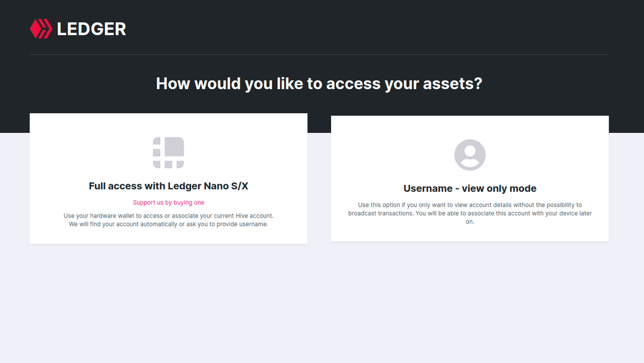The width and height of the screenshot is (644, 363).
Task: Click the 'Use your hardware wallet' line
Action: 169,215
